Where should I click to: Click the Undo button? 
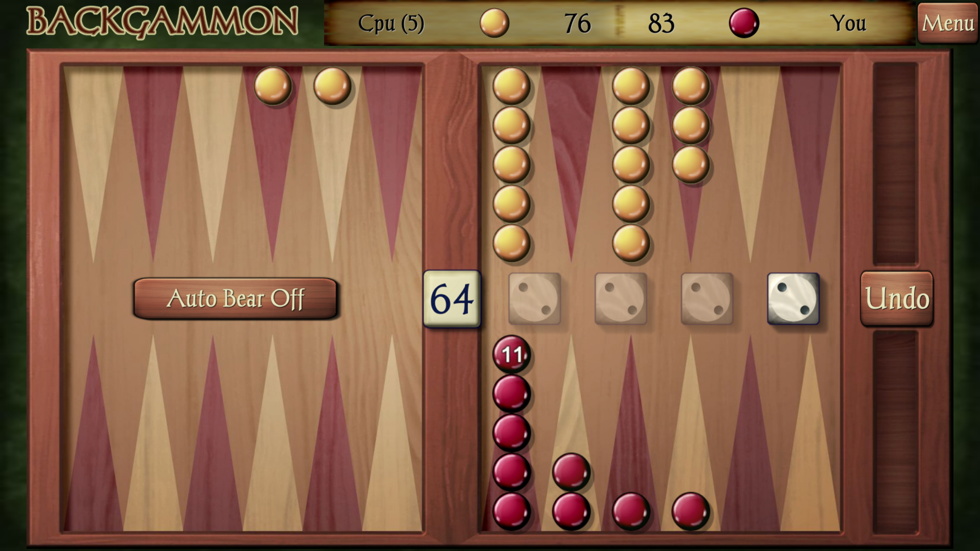click(899, 299)
